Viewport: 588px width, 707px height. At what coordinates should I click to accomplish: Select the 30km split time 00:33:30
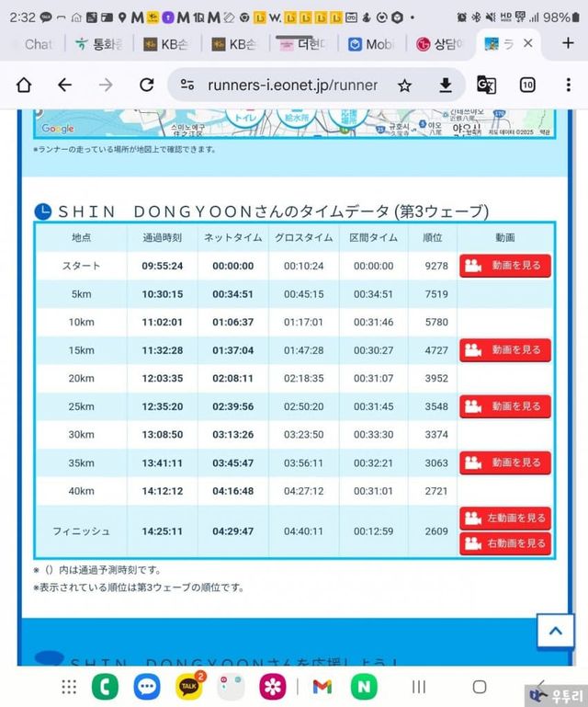pos(374,435)
